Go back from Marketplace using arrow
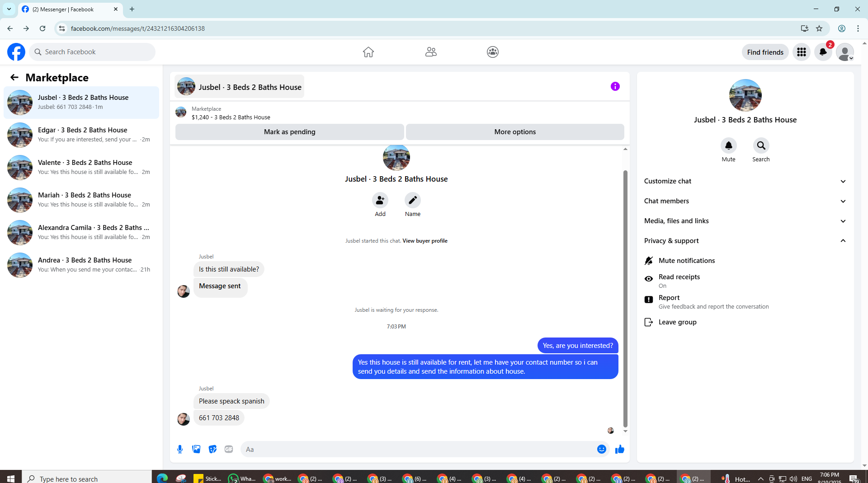Screen dimensions: 868x483 [x=14, y=77]
